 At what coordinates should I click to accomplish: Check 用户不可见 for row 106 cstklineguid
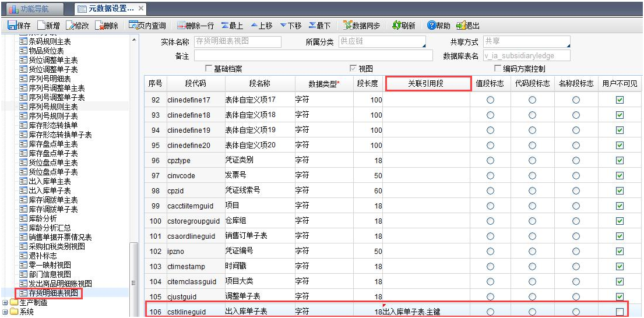pos(620,312)
